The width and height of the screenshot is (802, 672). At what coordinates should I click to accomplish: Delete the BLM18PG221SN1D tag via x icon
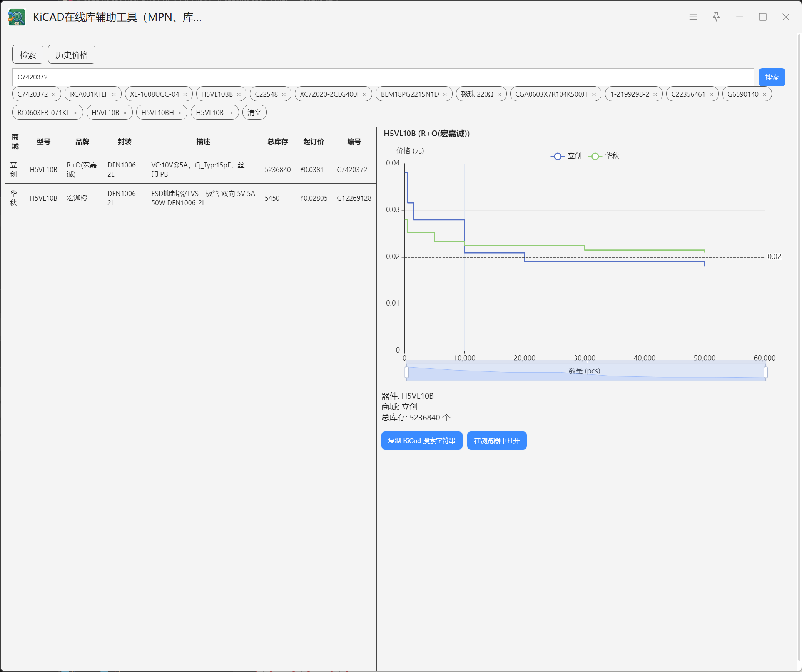pyautogui.click(x=445, y=95)
